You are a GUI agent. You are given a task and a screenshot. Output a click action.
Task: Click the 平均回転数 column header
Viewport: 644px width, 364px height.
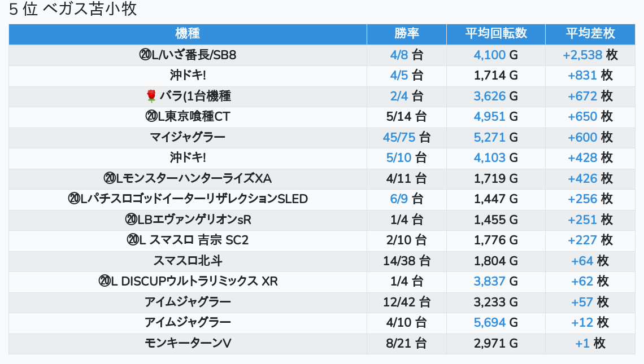pyautogui.click(x=496, y=34)
